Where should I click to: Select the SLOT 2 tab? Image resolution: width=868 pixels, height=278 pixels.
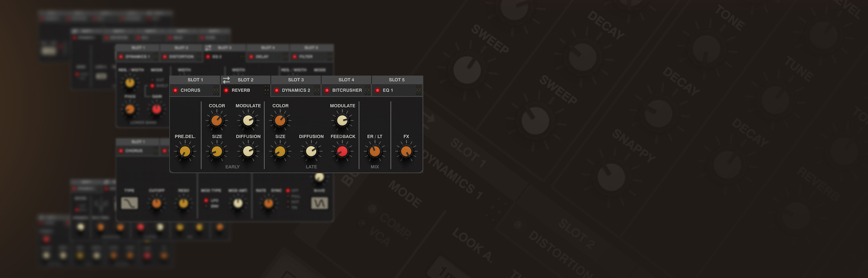(x=246, y=80)
